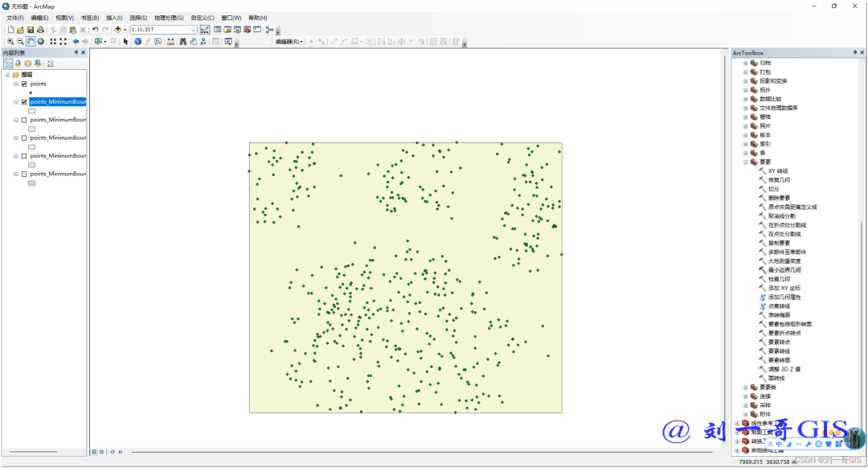Launch ModelBuilder window
Viewport: 868px width, 468px height.
coord(269,30)
